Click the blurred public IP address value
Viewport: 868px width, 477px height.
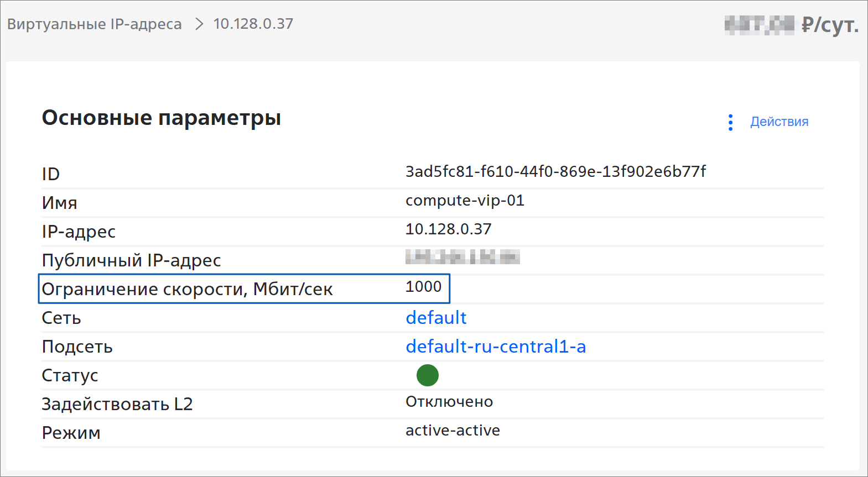pyautogui.click(x=462, y=257)
